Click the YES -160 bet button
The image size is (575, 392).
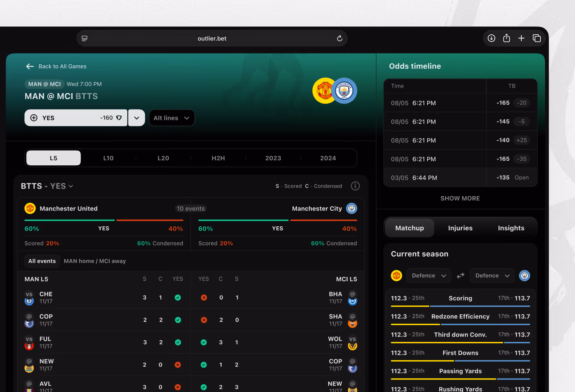76,118
